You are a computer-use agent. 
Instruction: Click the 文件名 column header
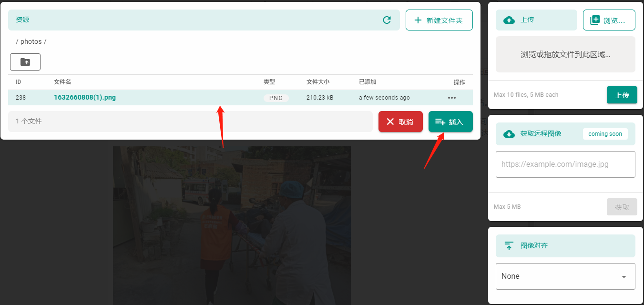(x=62, y=82)
